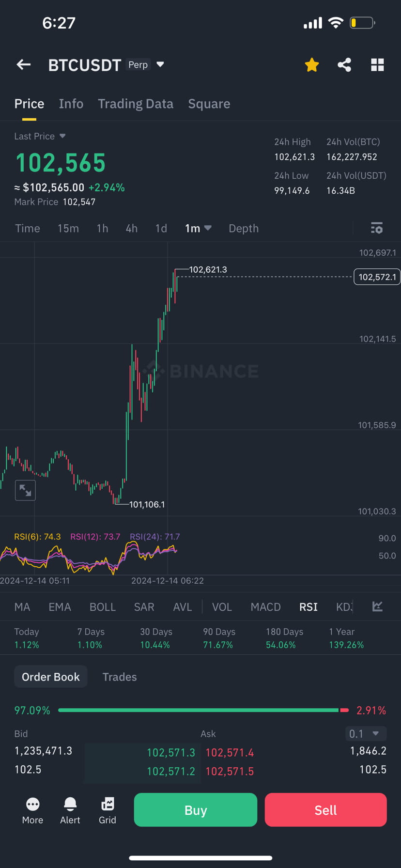This screenshot has height=868, width=401.
Task: Tap the bid price 102,571.3
Action: (x=171, y=752)
